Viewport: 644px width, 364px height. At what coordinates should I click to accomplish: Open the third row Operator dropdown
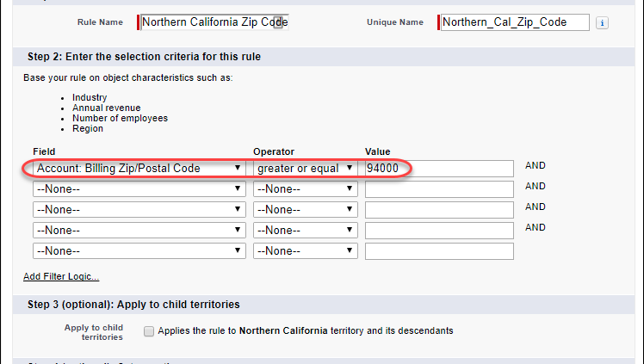coord(306,209)
